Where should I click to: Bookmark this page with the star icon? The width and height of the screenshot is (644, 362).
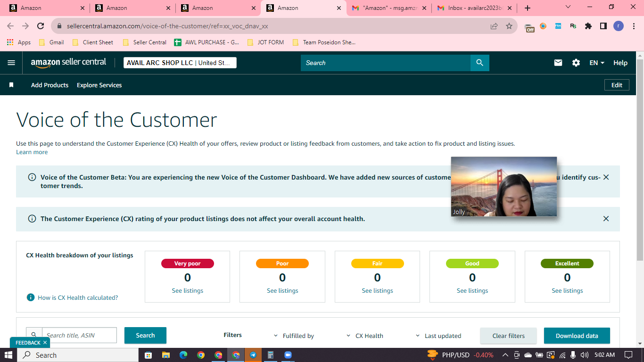pyautogui.click(x=509, y=26)
